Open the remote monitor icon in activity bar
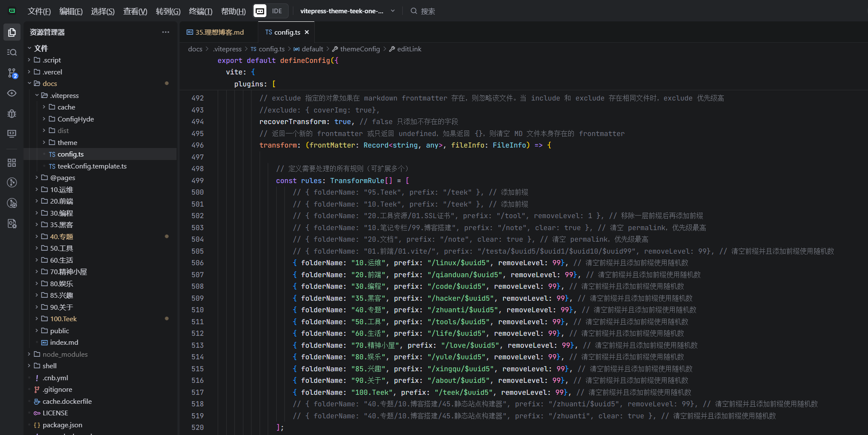This screenshot has width=868, height=435. point(12,134)
